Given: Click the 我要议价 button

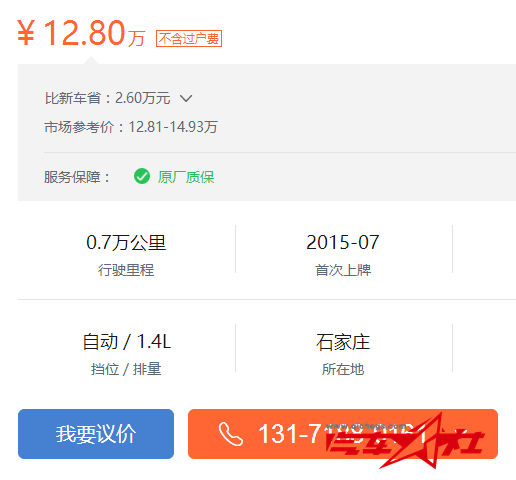Looking at the screenshot, I should [x=96, y=434].
